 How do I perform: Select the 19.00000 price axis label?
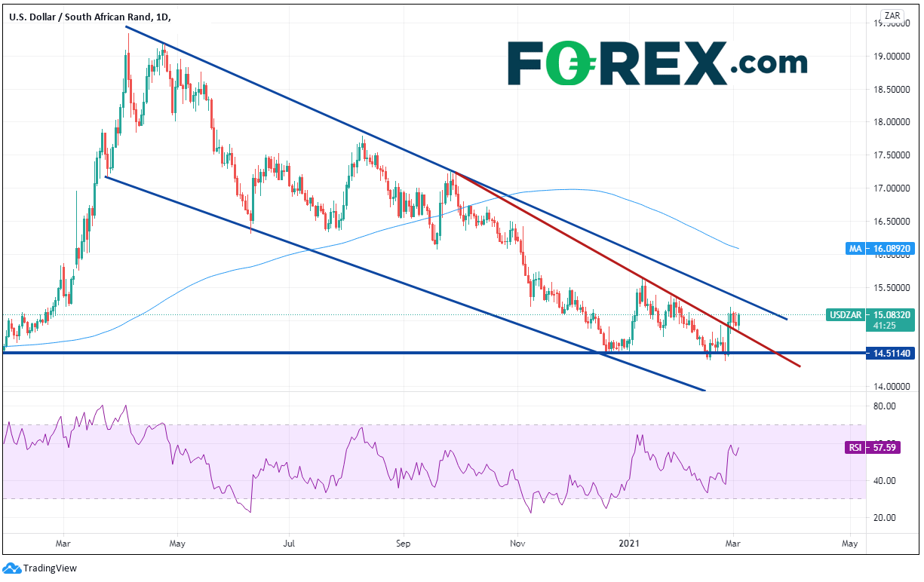894,57
